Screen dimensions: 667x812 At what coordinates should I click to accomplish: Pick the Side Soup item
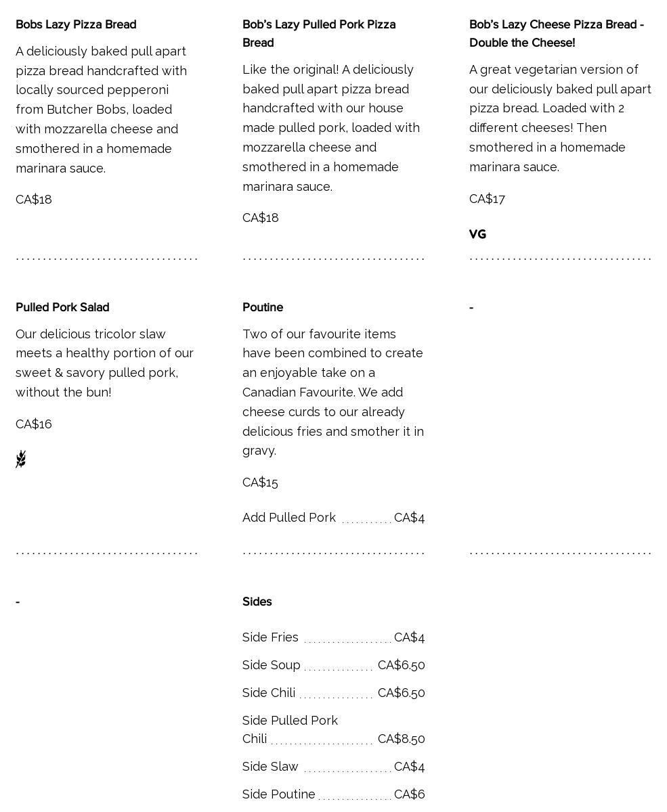pos(272,665)
